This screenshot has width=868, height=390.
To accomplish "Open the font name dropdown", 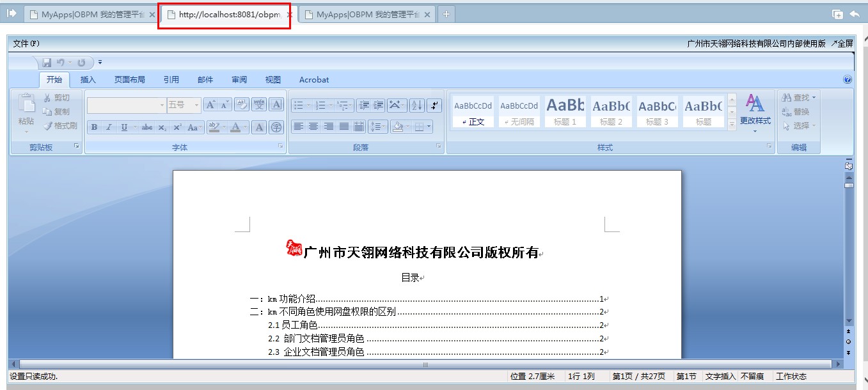I will point(162,105).
